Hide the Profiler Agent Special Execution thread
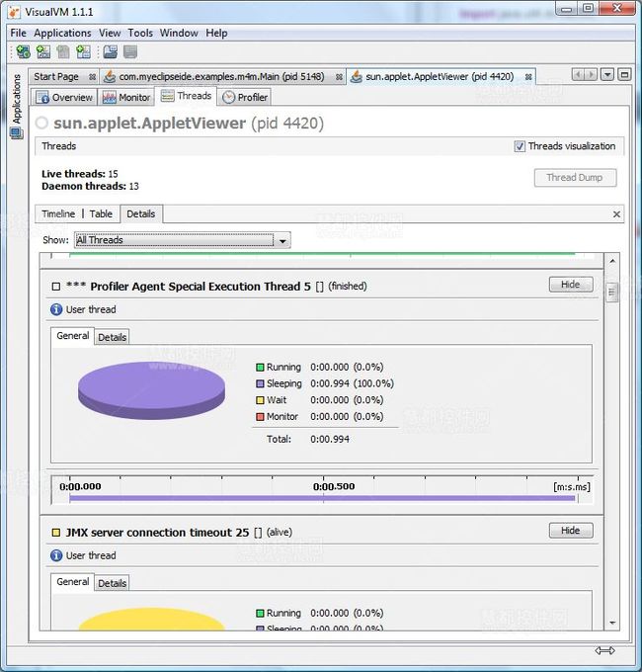 tap(570, 285)
